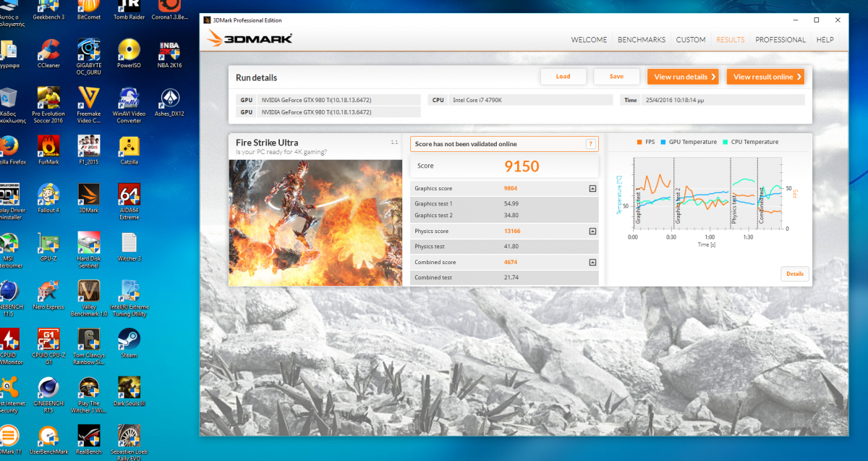Screen dimensions: 868x461
Task: Select the Combined test row
Action: pyautogui.click(x=504, y=277)
